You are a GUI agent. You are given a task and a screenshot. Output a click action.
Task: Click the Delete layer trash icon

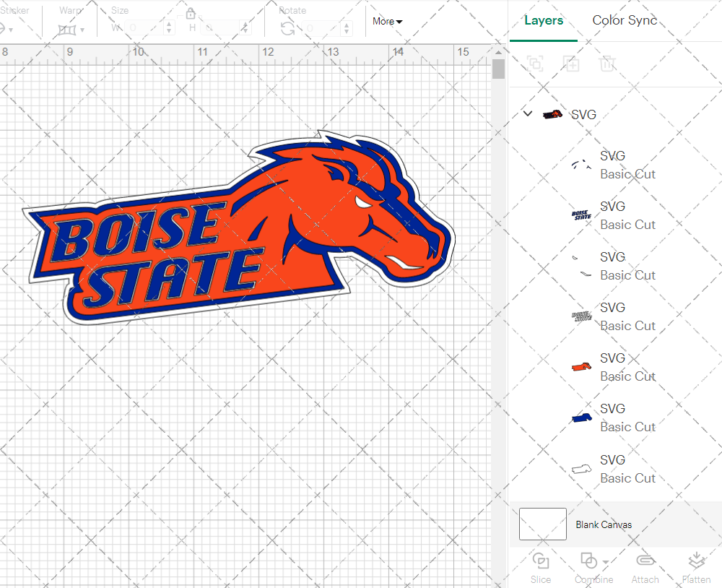607,64
